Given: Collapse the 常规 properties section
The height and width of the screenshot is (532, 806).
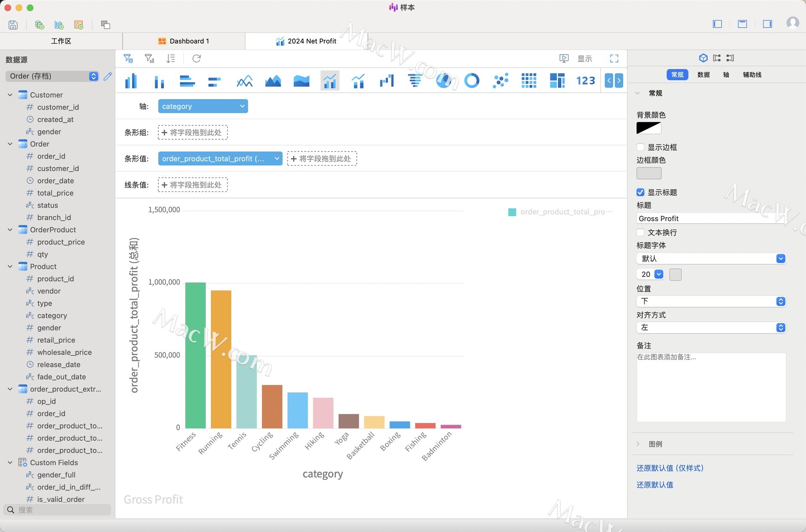Looking at the screenshot, I should [x=638, y=93].
